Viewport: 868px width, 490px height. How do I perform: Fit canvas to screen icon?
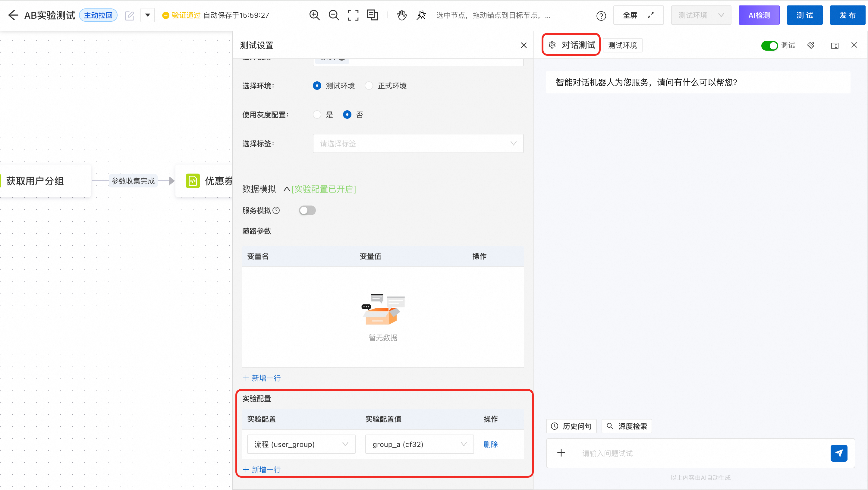coord(353,15)
